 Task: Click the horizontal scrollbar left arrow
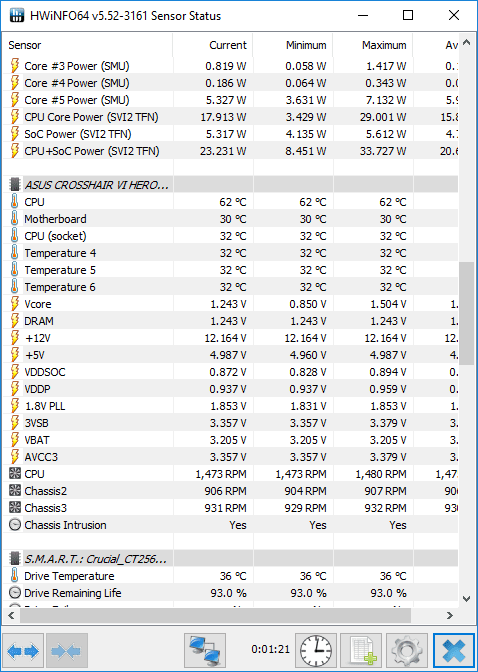pyautogui.click(x=11, y=616)
